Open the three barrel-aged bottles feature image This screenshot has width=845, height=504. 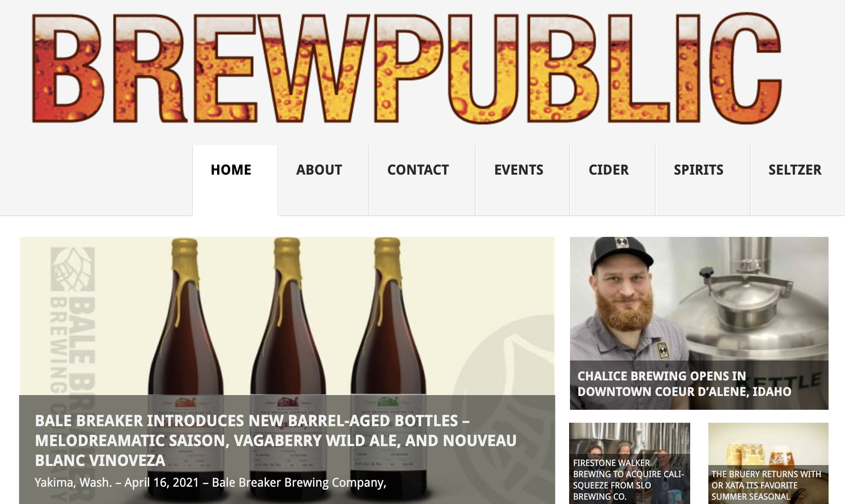(287, 316)
